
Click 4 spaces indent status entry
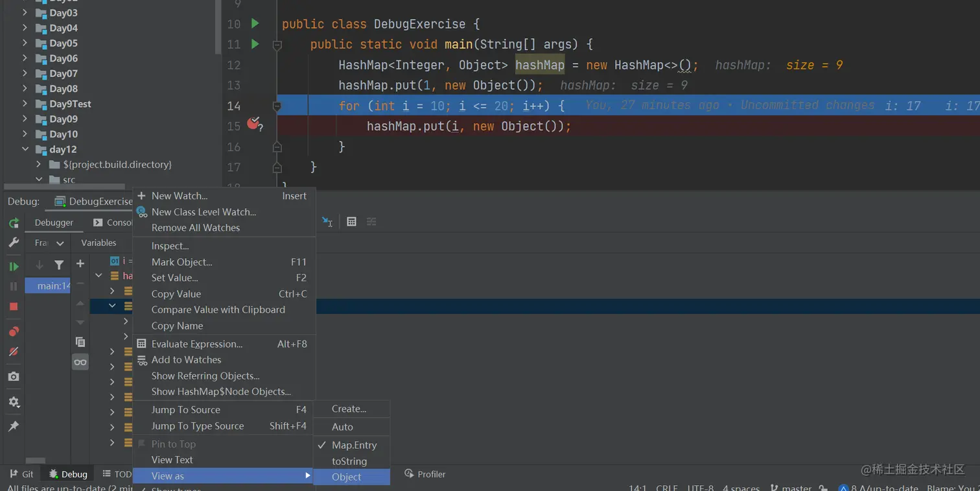[741, 488]
